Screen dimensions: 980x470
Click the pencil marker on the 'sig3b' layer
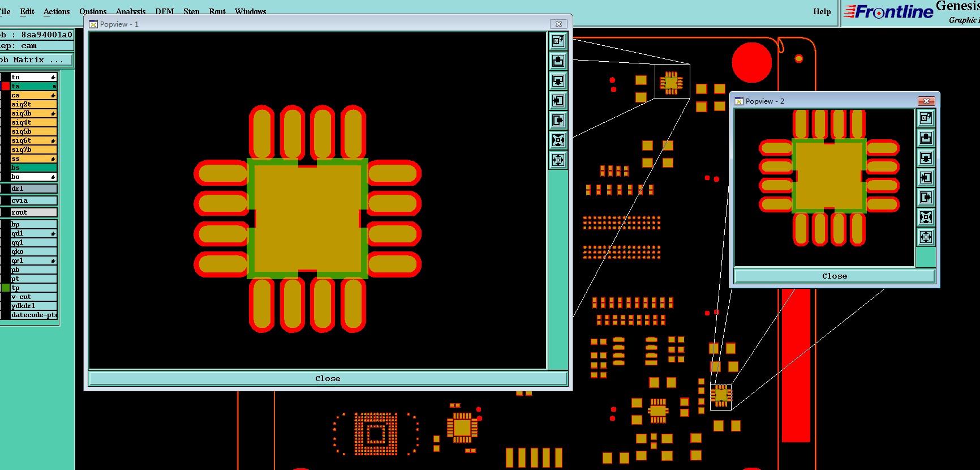tap(53, 113)
